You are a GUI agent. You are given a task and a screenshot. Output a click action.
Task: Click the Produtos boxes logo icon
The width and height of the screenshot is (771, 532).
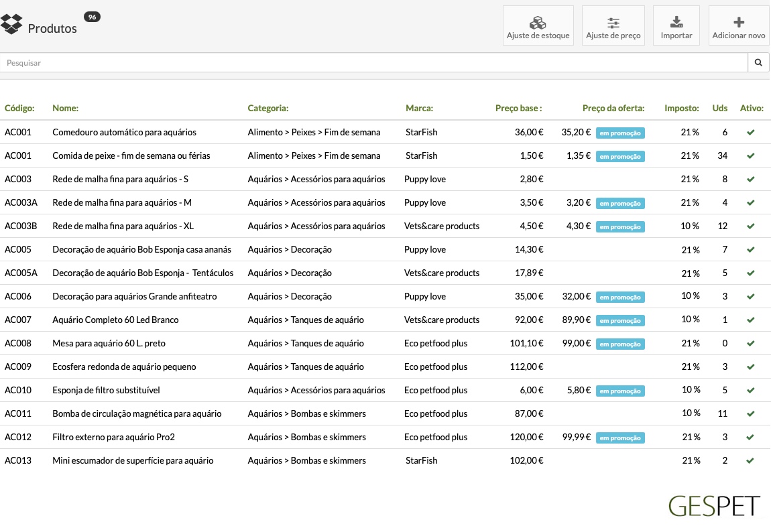click(11, 24)
